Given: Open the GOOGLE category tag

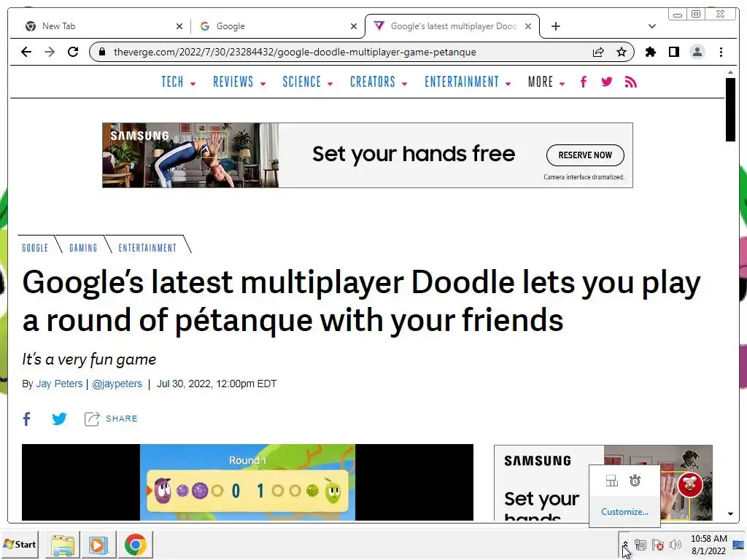Looking at the screenshot, I should (35, 248).
